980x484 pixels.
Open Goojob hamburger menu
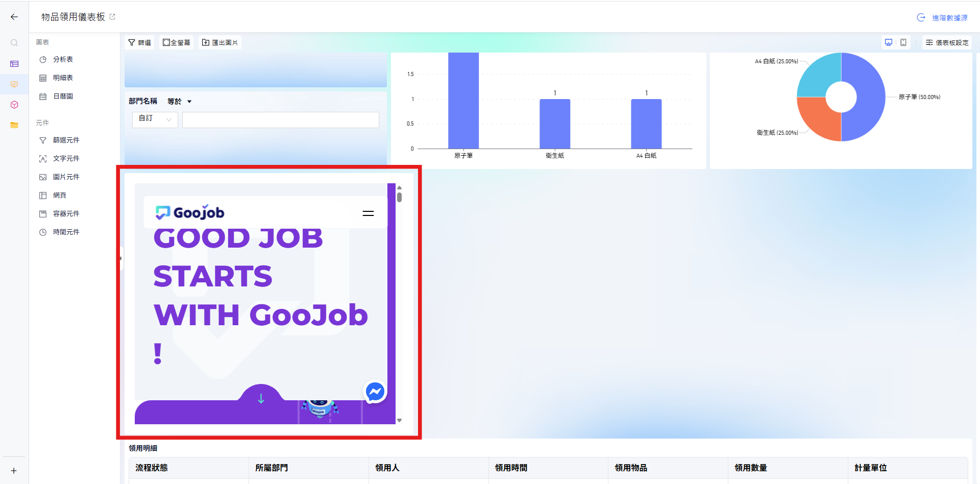[x=368, y=213]
